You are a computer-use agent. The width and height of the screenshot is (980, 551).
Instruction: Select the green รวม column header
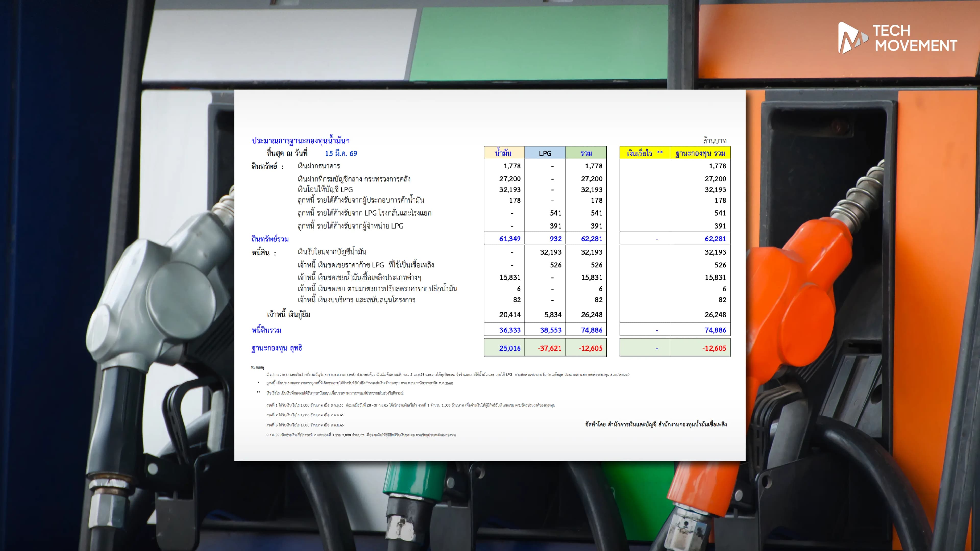tap(586, 153)
